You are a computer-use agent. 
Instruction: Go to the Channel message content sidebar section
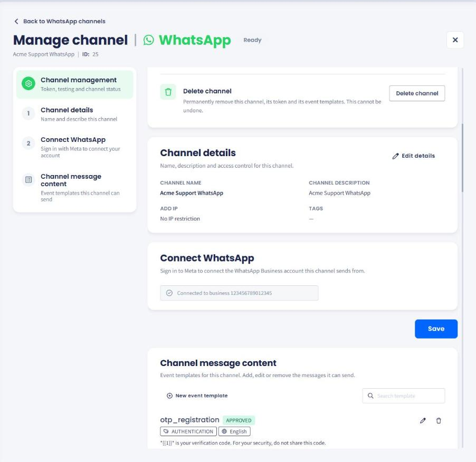click(75, 187)
